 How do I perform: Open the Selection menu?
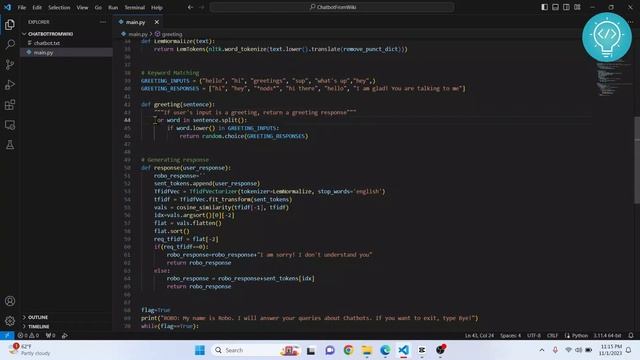pyautogui.click(x=59, y=7)
